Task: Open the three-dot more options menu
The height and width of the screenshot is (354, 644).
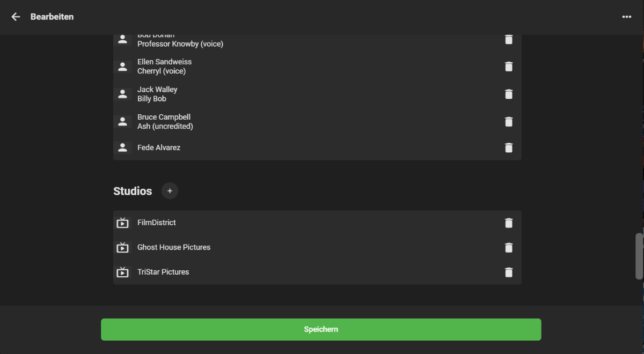Action: (x=626, y=17)
